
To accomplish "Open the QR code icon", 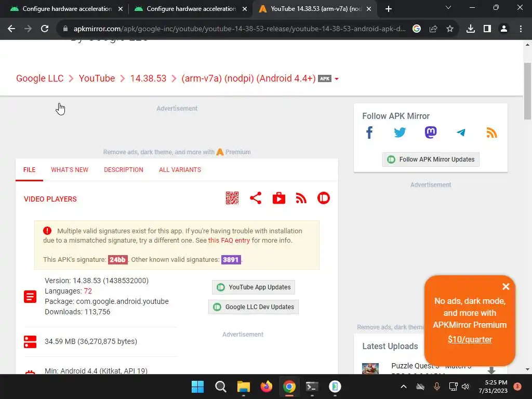I will (x=232, y=198).
